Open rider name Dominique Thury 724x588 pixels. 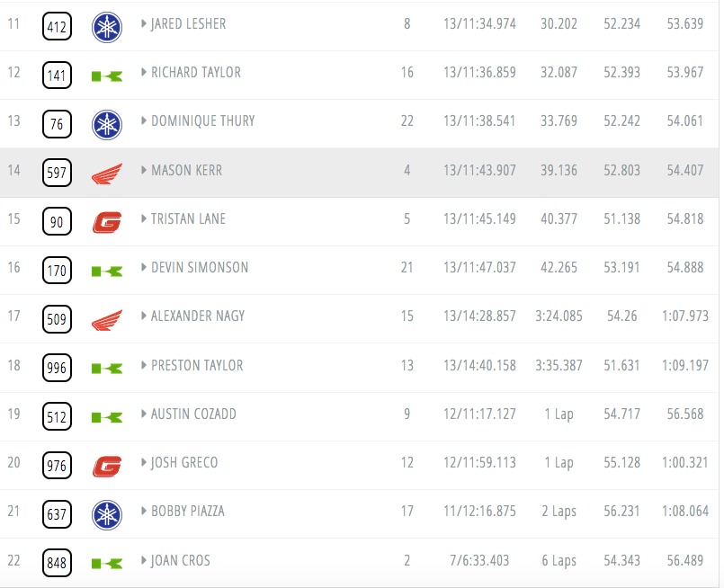pyautogui.click(x=202, y=120)
